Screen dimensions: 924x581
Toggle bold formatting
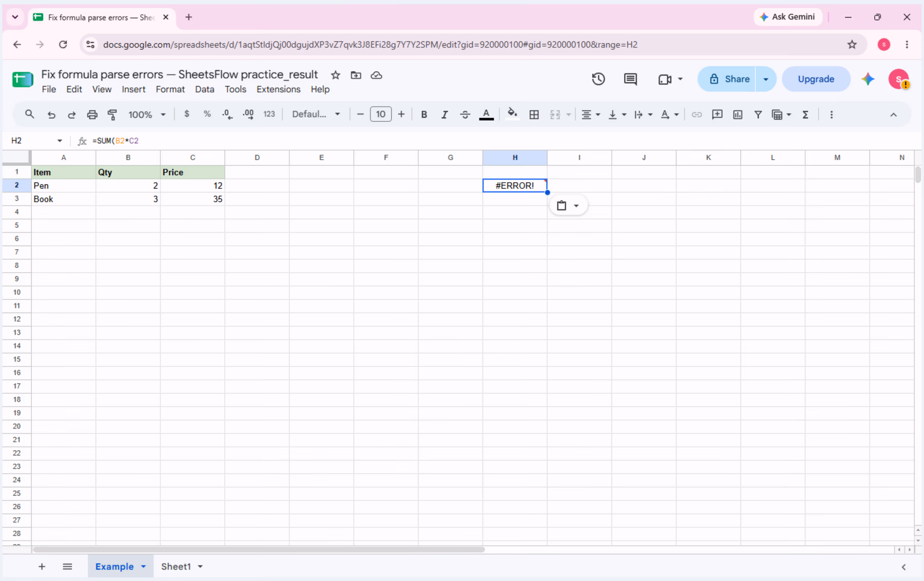(424, 114)
